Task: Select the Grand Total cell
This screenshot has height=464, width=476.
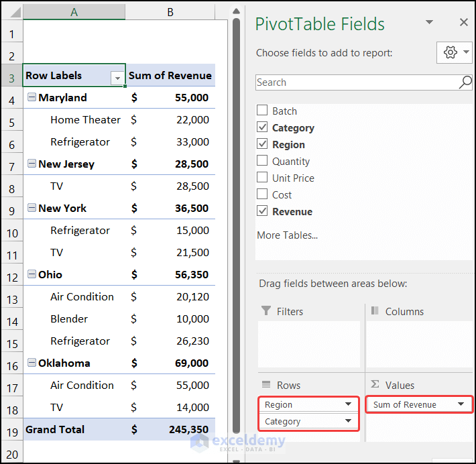Action: [74, 429]
